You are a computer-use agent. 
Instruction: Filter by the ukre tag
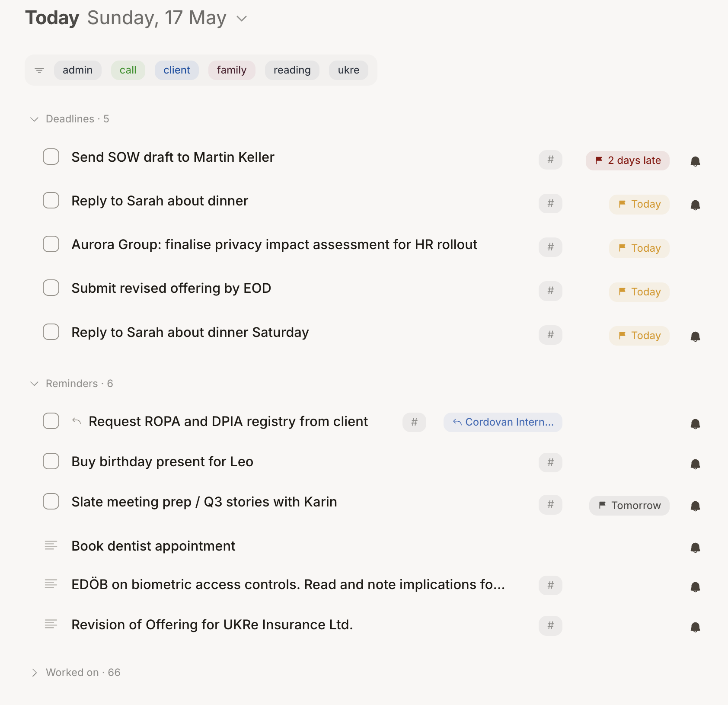[x=349, y=70]
